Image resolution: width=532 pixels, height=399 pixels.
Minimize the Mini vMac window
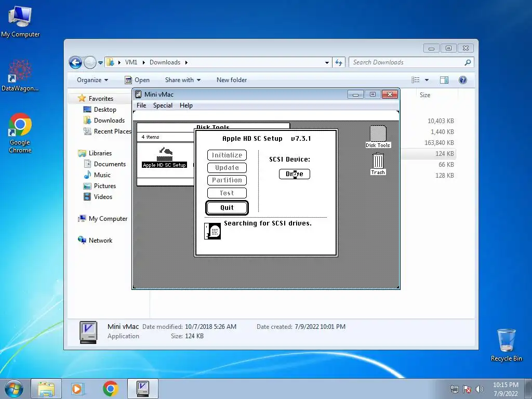click(x=355, y=95)
